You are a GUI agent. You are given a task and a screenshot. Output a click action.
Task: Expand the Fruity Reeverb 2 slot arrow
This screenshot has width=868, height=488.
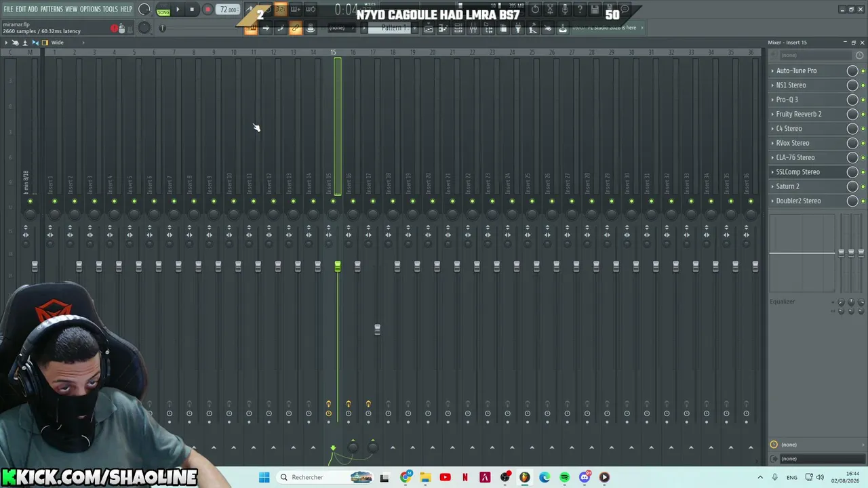point(772,114)
